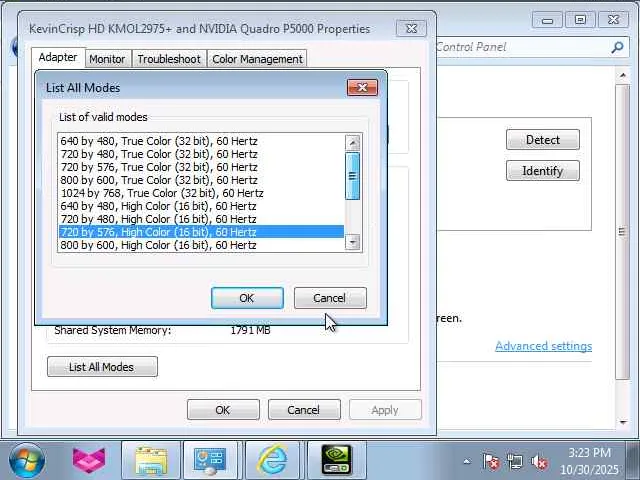Click the Detect button in Control Panel
The width and height of the screenshot is (640, 480).
pyautogui.click(x=542, y=140)
